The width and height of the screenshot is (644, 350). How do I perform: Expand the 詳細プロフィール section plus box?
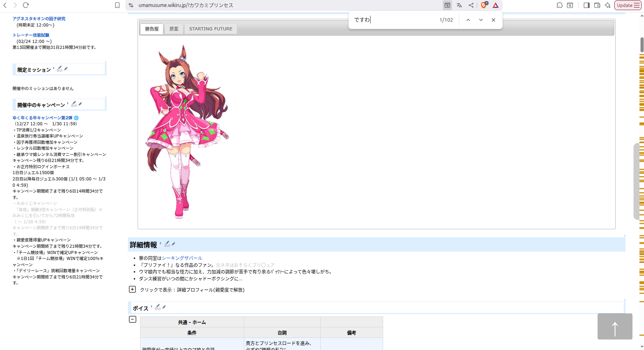(132, 289)
